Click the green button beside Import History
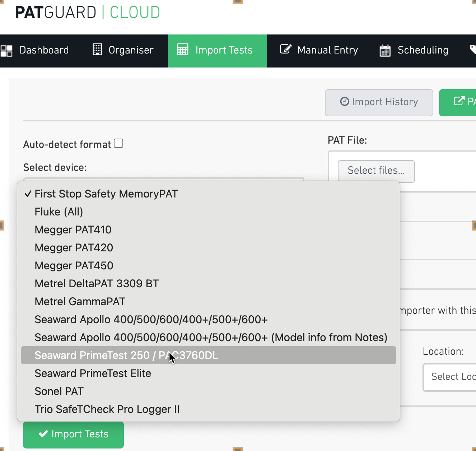This screenshot has height=451, width=476. click(x=458, y=103)
